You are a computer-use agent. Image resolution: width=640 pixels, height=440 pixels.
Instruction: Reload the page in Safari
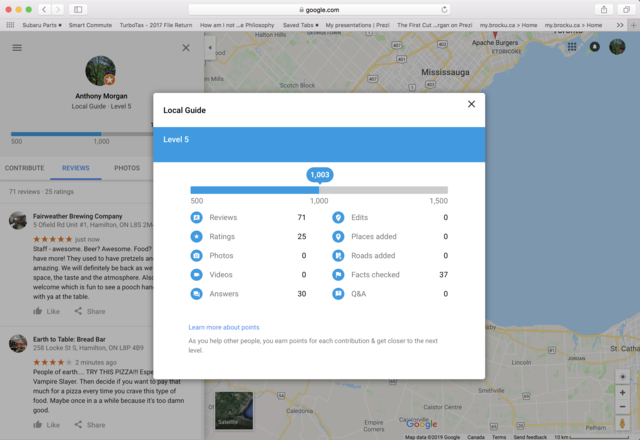[x=444, y=9]
